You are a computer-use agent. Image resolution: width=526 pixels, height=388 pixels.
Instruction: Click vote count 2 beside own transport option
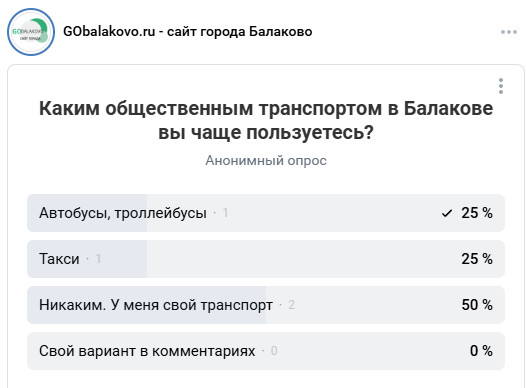tap(292, 305)
